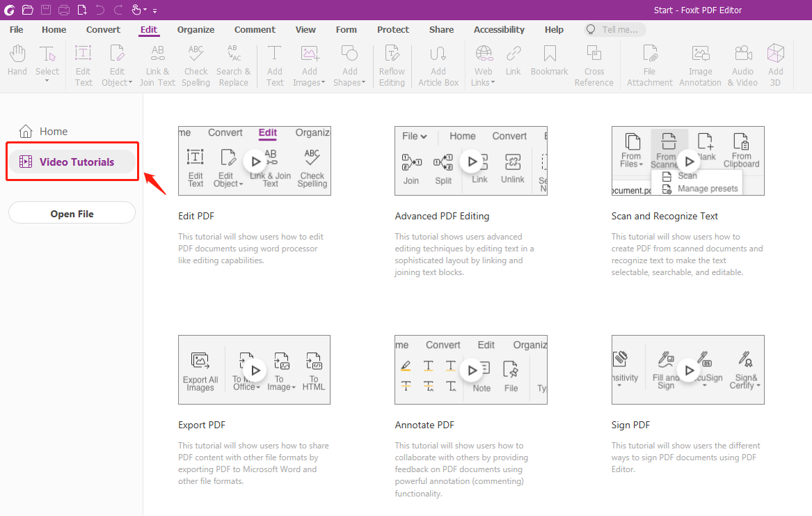Open Image Annotation tool
Screen dimensions: 812x516
pyautogui.click(x=700, y=65)
